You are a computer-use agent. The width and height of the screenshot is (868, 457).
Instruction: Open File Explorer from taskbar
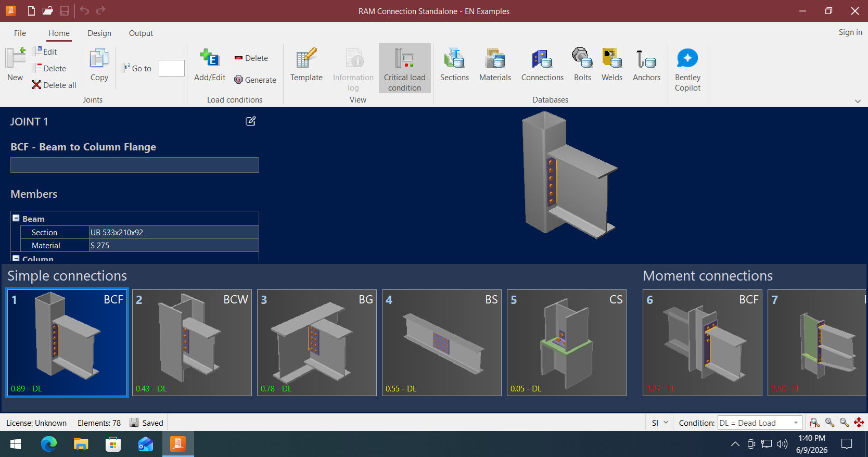[81, 444]
